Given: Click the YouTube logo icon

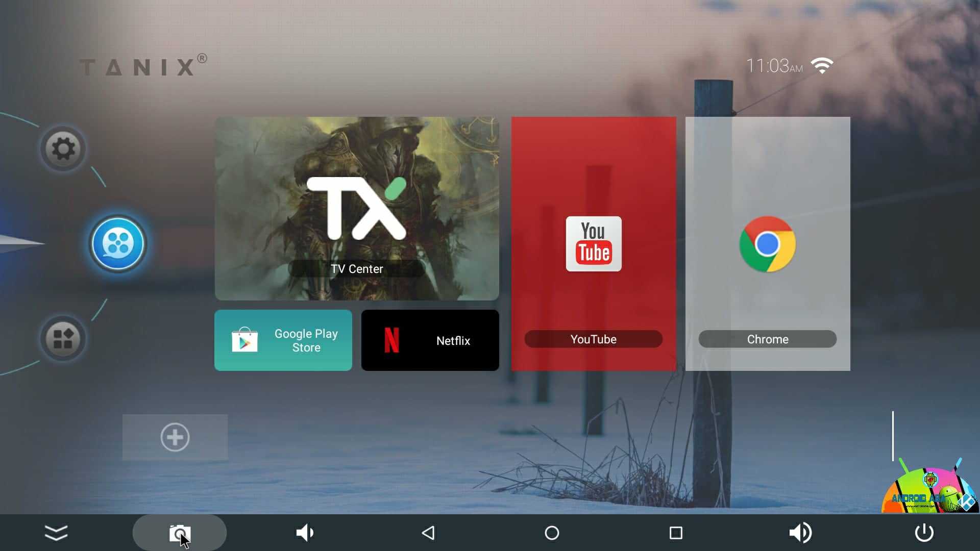Looking at the screenshot, I should click(x=594, y=244).
